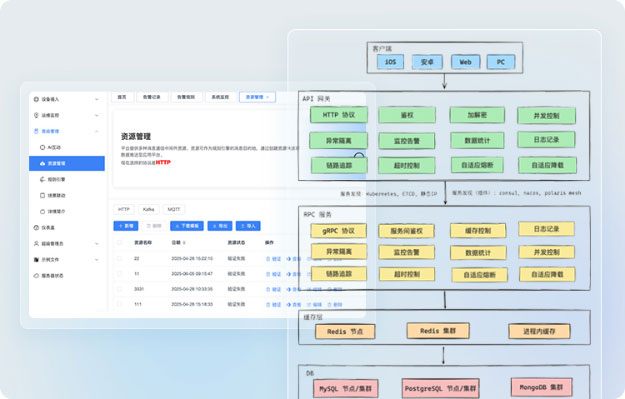
Task: Click the 仪表盘 dashboard icon in sidebar
Action: (x=36, y=228)
